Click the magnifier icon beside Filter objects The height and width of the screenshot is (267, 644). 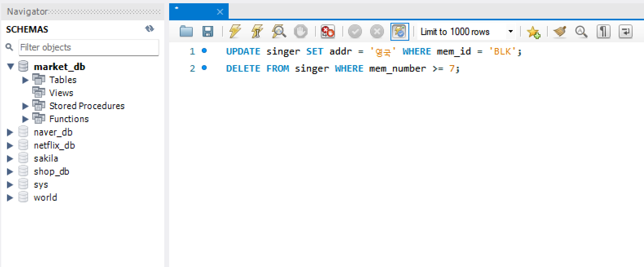coord(9,47)
